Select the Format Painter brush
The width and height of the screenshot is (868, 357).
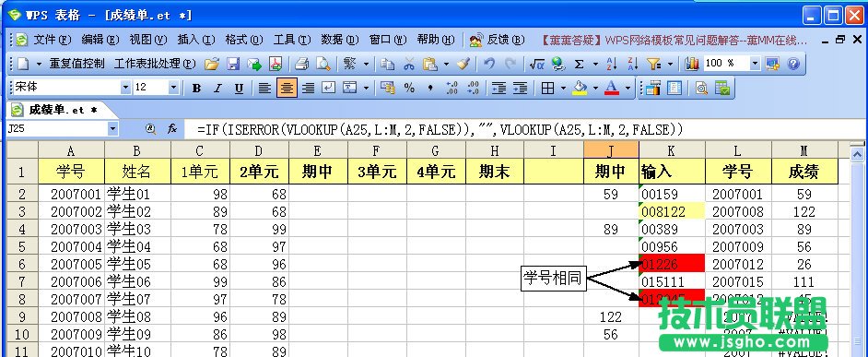(x=463, y=64)
